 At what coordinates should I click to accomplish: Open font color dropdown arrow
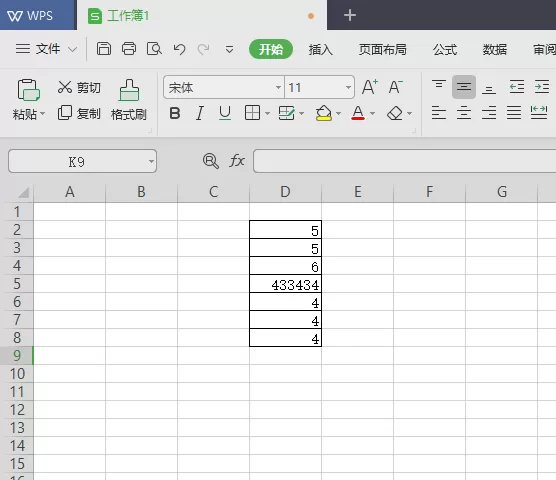(372, 113)
